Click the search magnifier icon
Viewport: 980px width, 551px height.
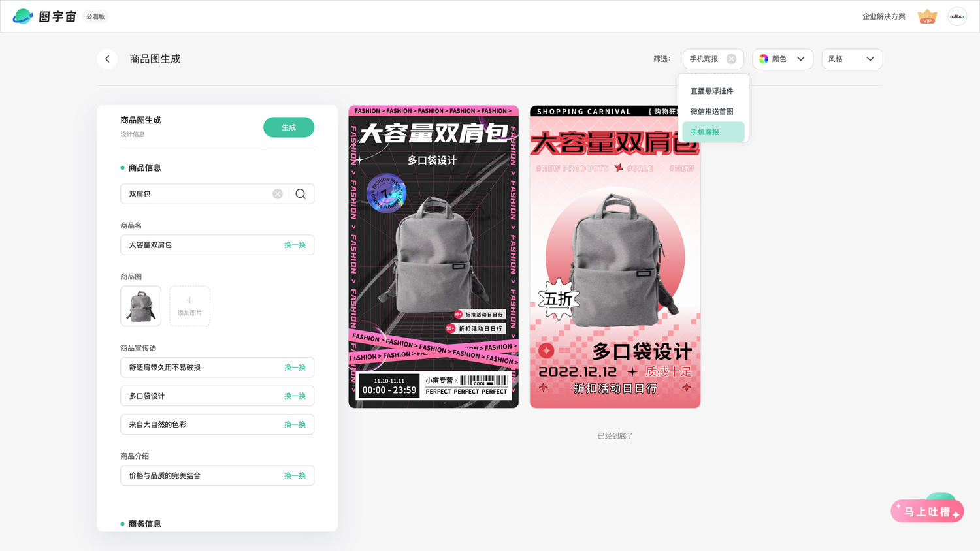click(301, 194)
